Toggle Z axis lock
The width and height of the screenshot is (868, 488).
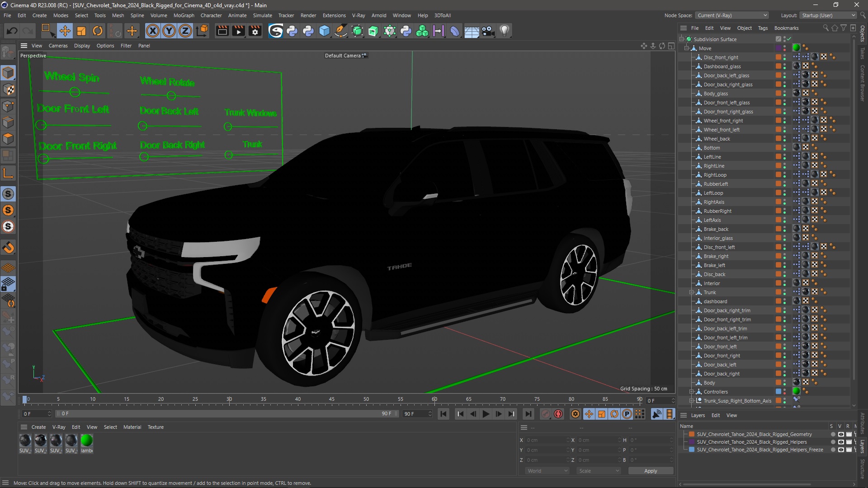click(185, 31)
